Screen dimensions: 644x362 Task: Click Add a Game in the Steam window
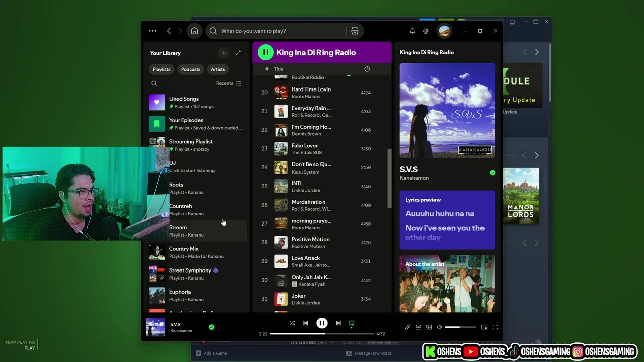(x=211, y=353)
